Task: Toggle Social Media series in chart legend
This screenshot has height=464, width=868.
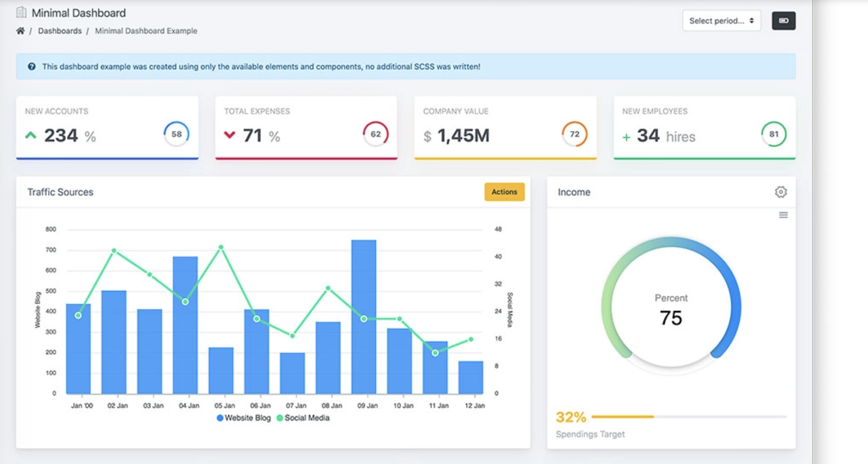Action: coord(303,418)
